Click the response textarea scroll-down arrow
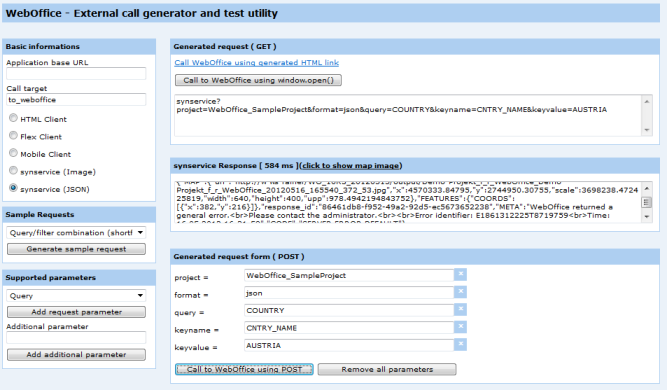Screen dimensions: 667x390 pyautogui.click(x=647, y=216)
